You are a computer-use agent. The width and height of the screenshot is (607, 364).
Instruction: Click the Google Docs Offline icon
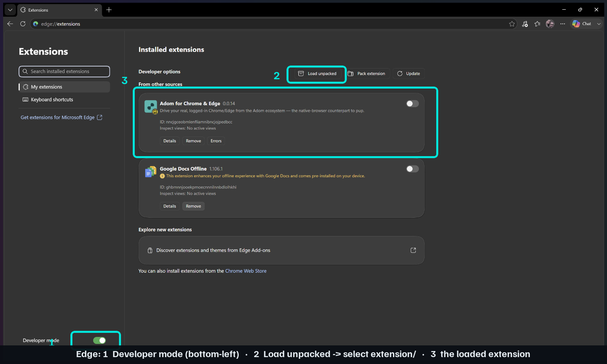[x=151, y=172]
